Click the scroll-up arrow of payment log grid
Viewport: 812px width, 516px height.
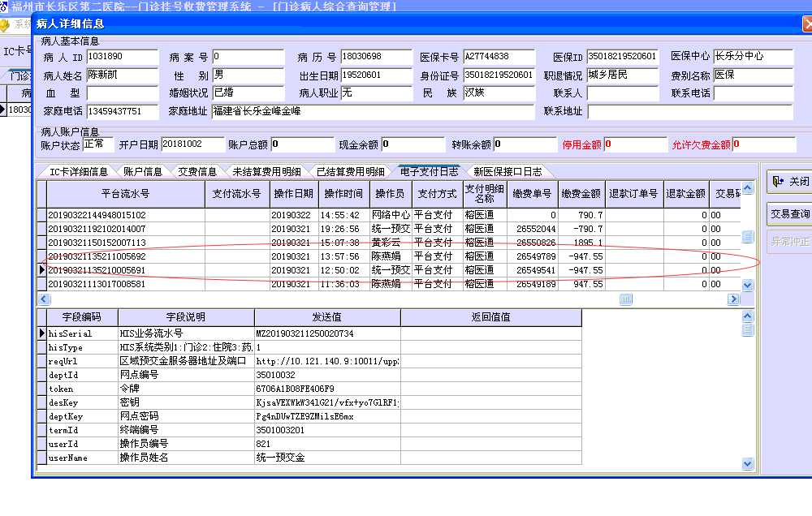tap(747, 188)
